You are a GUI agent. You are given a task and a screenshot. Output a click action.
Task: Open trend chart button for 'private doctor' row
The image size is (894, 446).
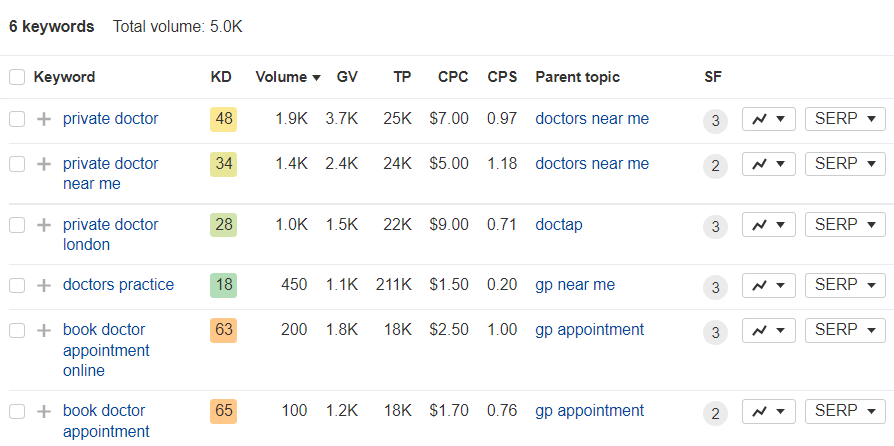(x=769, y=119)
